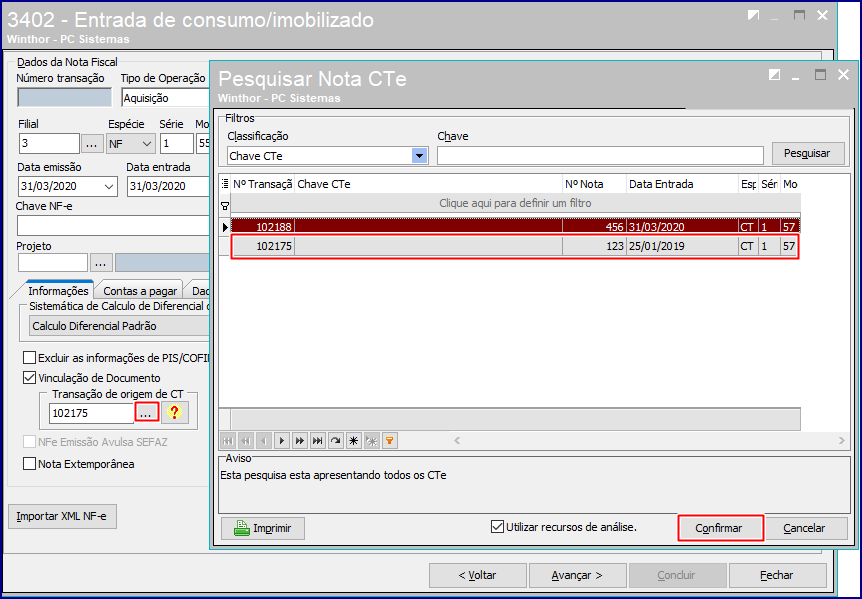
Task: Click 'Clique aqui para definir um filtro'
Action: click(515, 203)
